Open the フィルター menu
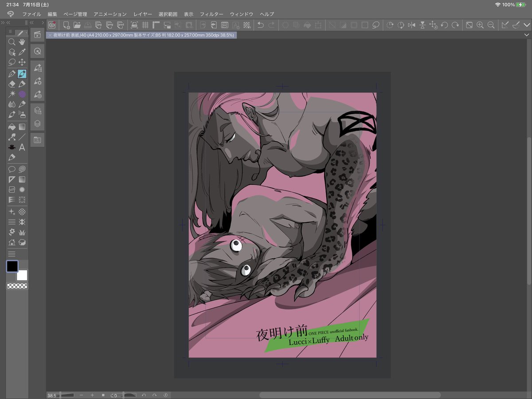Screen dimensions: 532x399 (x=211, y=14)
